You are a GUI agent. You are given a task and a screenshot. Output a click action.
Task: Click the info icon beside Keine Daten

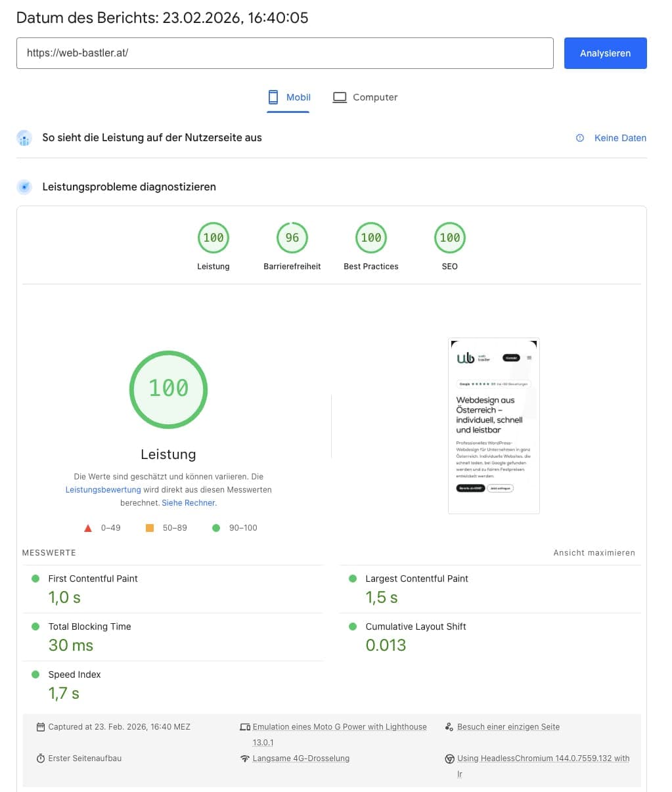click(x=580, y=138)
